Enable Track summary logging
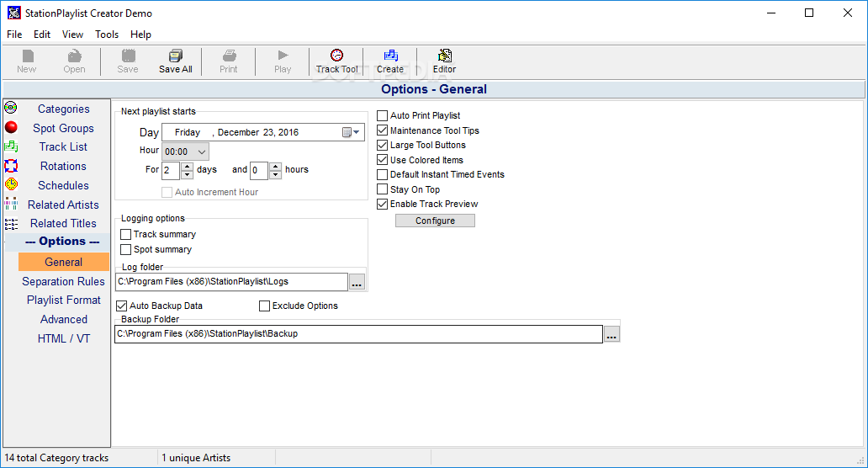 [x=125, y=234]
